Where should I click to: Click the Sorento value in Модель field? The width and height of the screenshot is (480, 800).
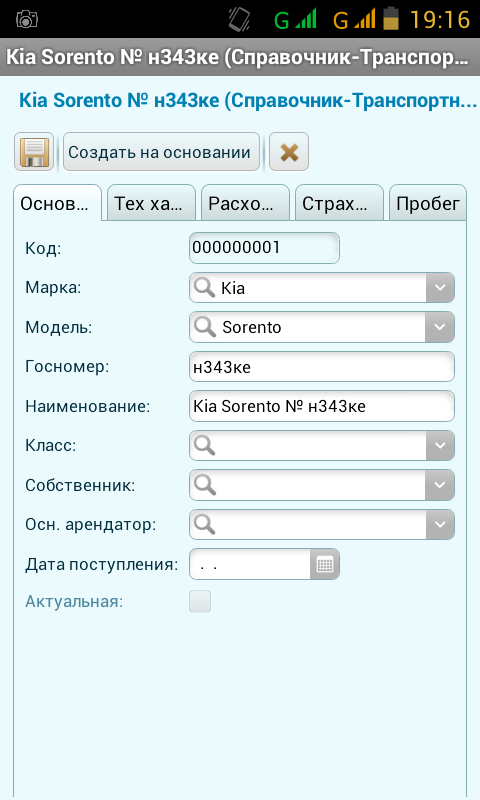coord(251,327)
